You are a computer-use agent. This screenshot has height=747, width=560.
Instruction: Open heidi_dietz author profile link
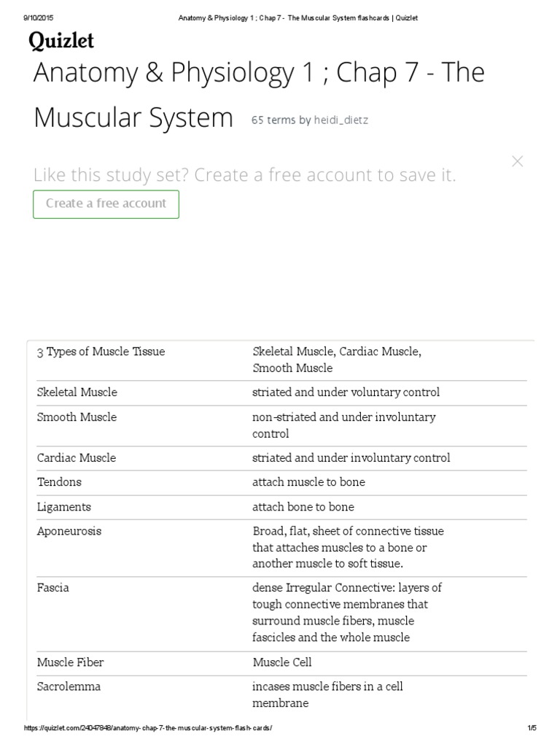(341, 120)
